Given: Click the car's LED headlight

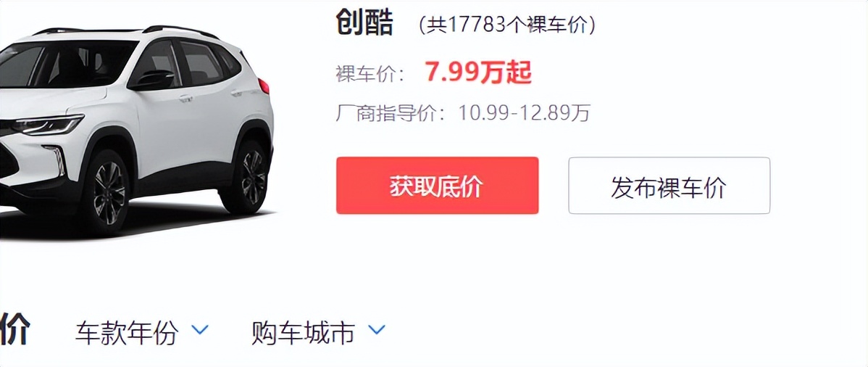Looking at the screenshot, I should (46, 124).
